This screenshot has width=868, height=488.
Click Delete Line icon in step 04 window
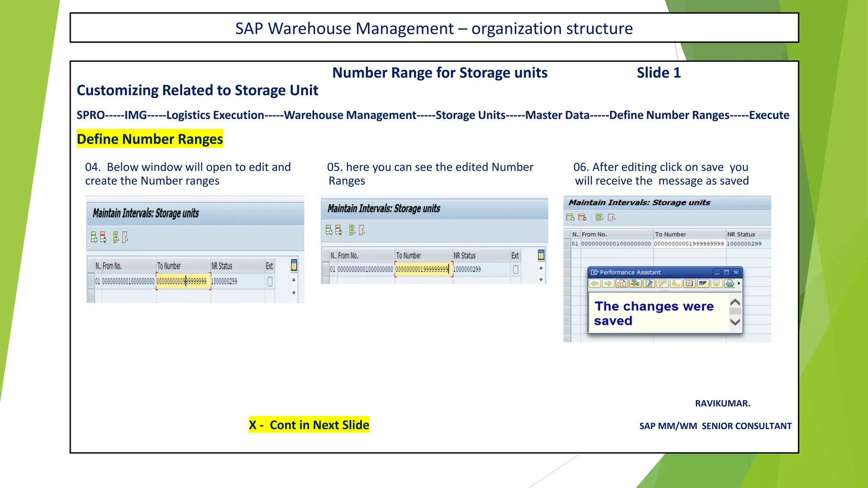point(103,237)
